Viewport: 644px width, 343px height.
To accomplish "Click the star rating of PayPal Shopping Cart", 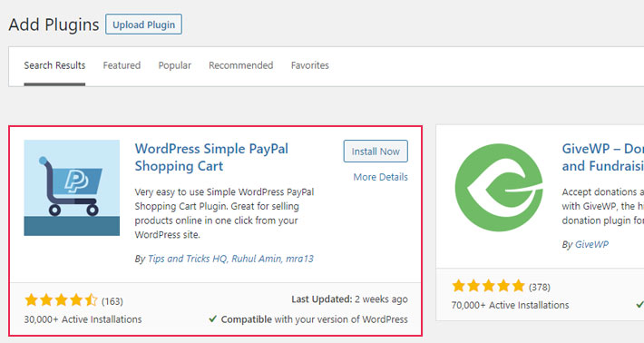I will click(x=61, y=300).
